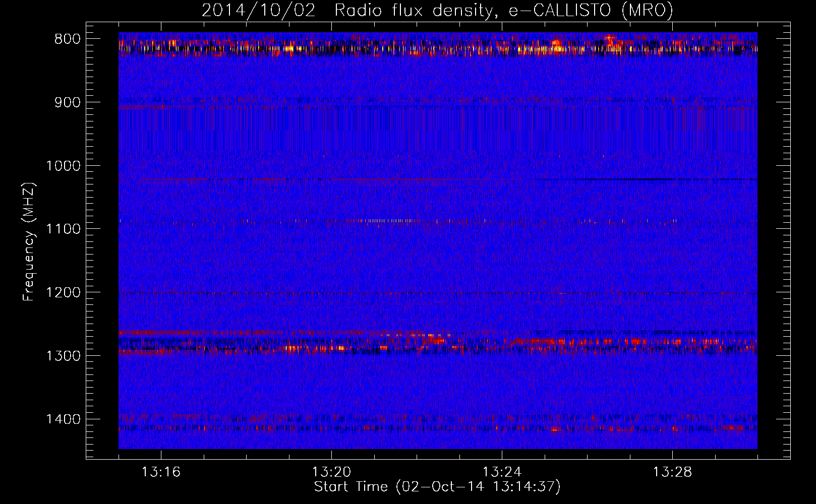Click the 13:20 time axis label

point(331,472)
